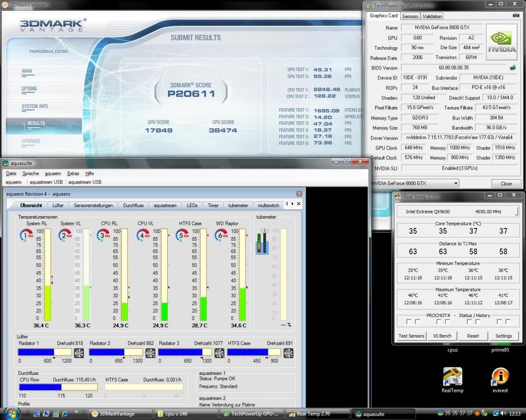Open the Datei menu in aquasuite
526x420 pixels.
coord(11,174)
